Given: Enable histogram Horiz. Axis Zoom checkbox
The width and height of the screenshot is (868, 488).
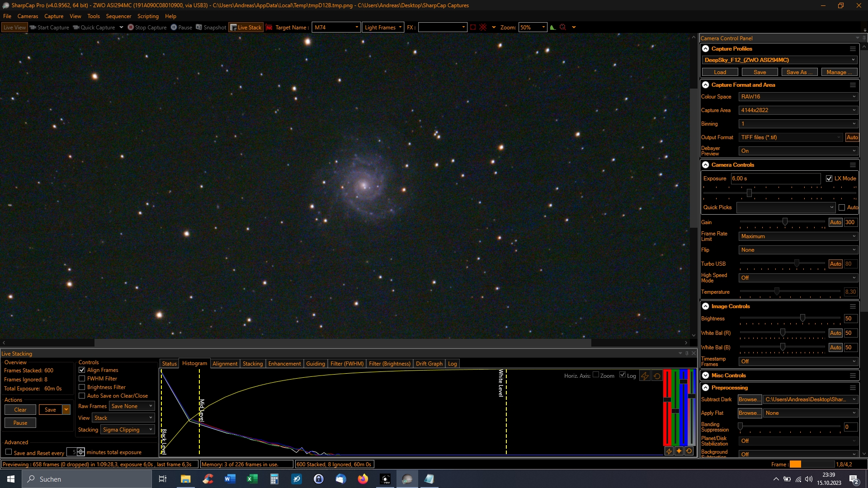Looking at the screenshot, I should pos(596,375).
